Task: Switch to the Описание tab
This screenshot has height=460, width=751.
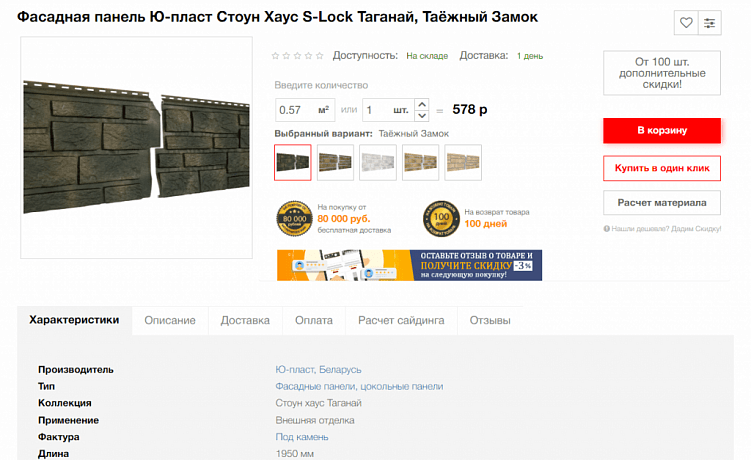Action: 170,320
